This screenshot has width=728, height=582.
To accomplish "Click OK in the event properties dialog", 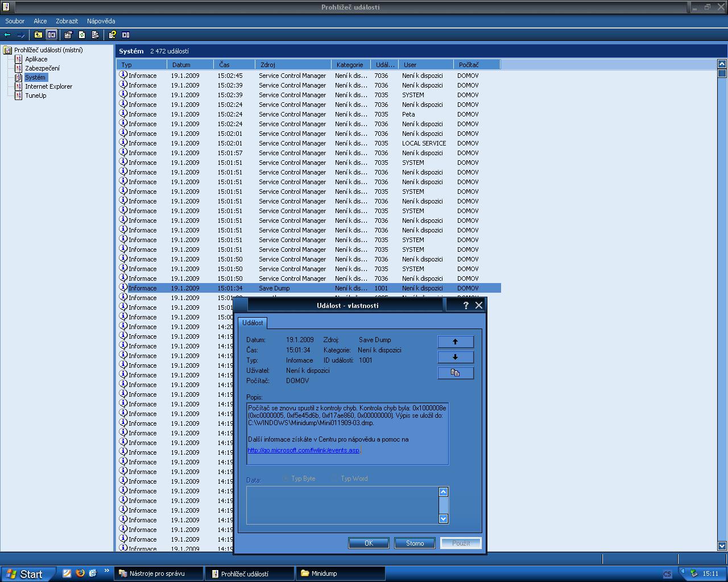I will pyautogui.click(x=369, y=543).
